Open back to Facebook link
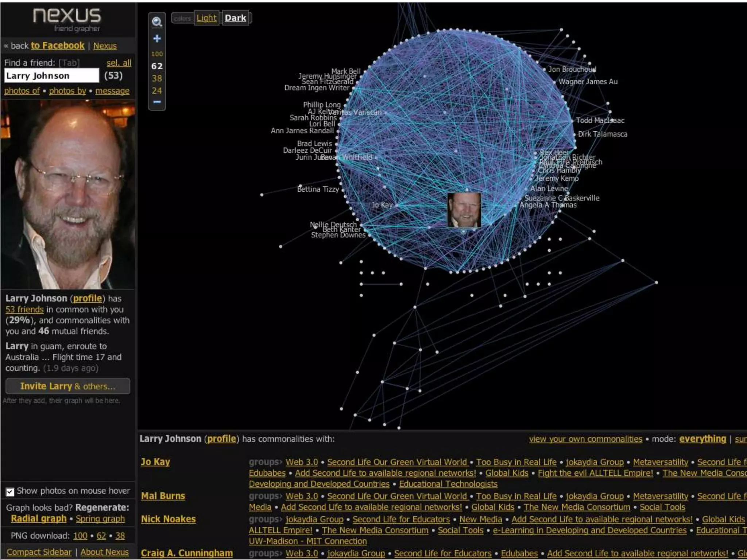 [x=57, y=46]
